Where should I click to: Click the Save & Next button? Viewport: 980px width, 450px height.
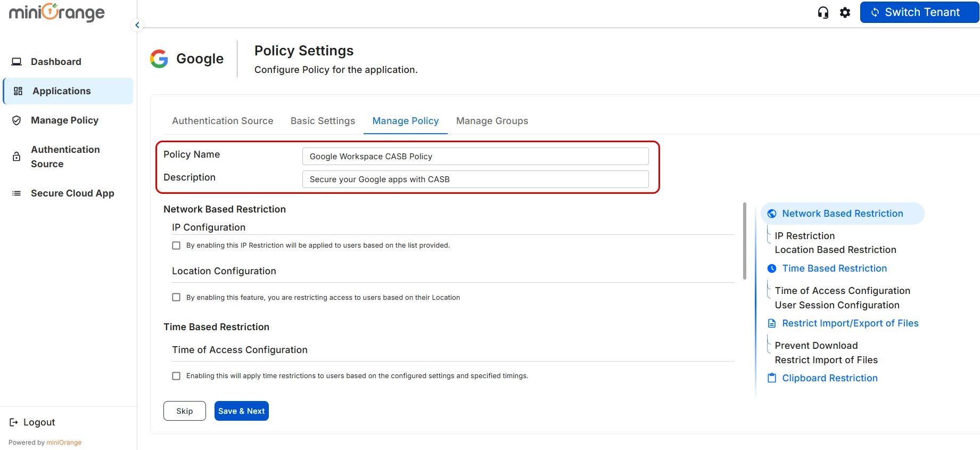[x=241, y=411]
